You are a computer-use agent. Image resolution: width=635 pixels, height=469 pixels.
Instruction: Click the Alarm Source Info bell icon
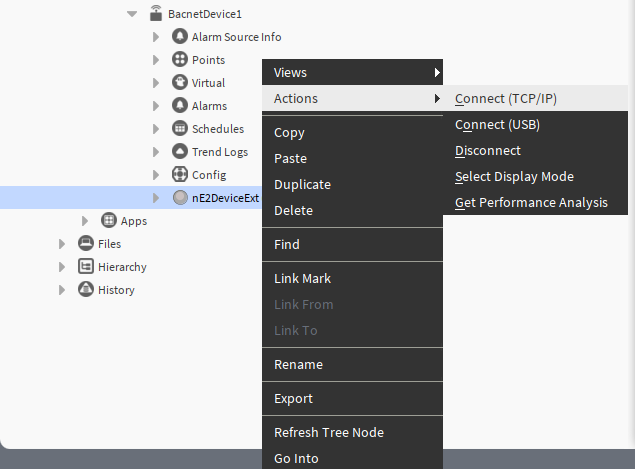click(x=180, y=37)
